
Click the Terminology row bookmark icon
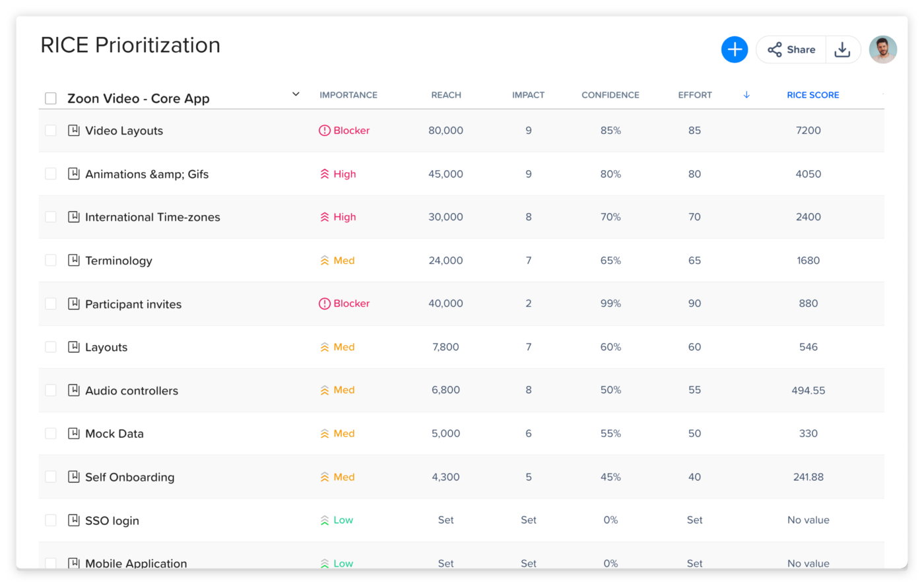74,261
